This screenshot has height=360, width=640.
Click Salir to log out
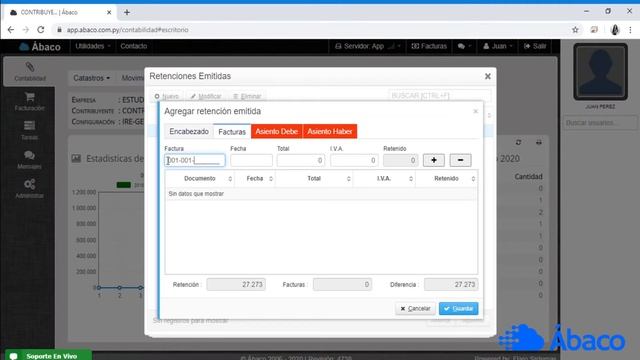[x=535, y=46]
